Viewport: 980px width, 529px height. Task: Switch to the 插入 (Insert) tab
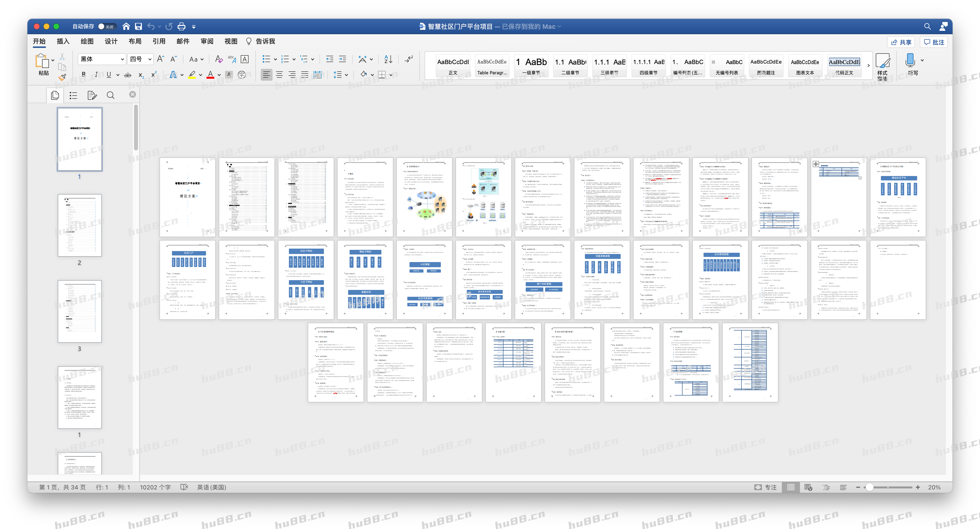63,41
